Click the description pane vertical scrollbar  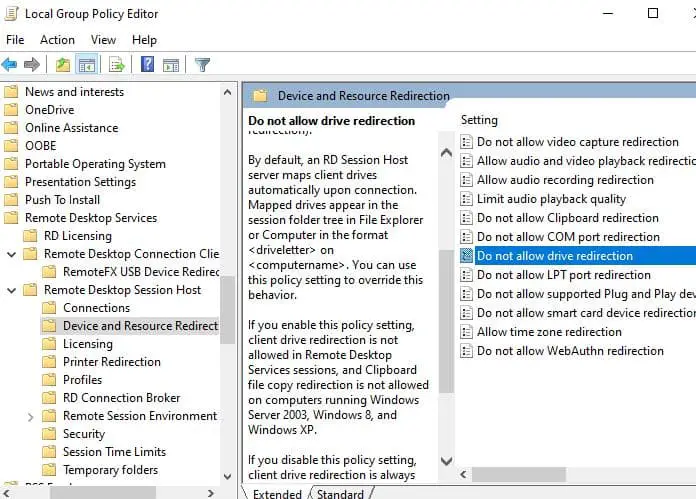446,300
